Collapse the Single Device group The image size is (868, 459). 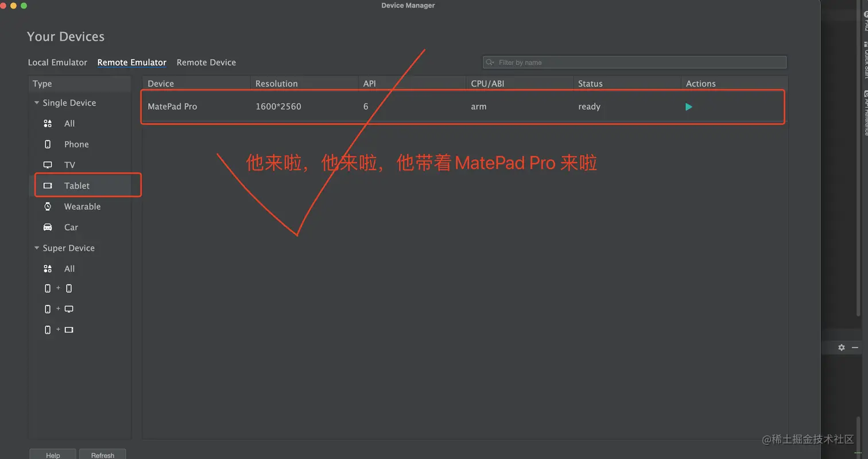pos(37,103)
